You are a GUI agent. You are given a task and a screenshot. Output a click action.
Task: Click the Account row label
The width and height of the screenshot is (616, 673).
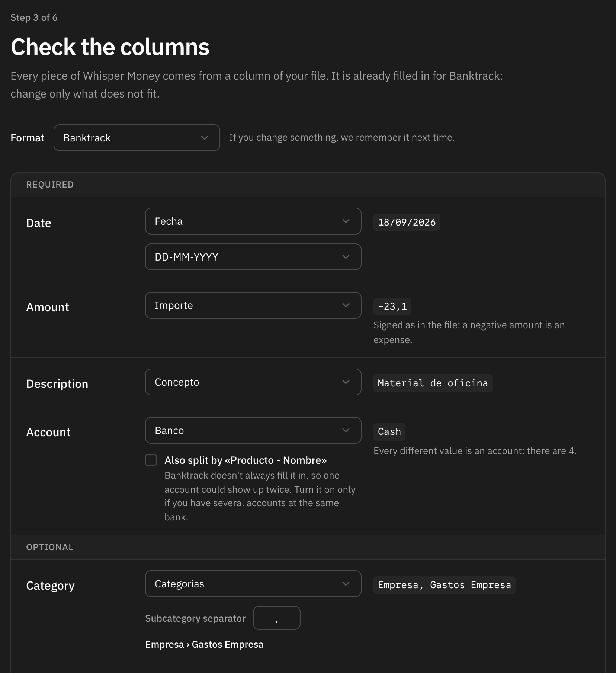pyautogui.click(x=48, y=432)
